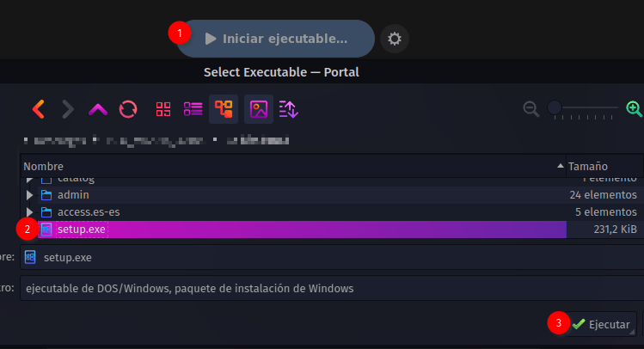Toggle the tree view mode button
This screenshot has width=644, height=349.
pyautogui.click(x=224, y=109)
